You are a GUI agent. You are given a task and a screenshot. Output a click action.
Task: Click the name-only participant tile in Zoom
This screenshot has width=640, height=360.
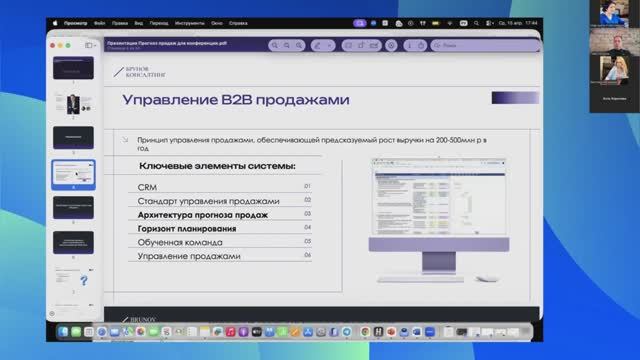614,98
